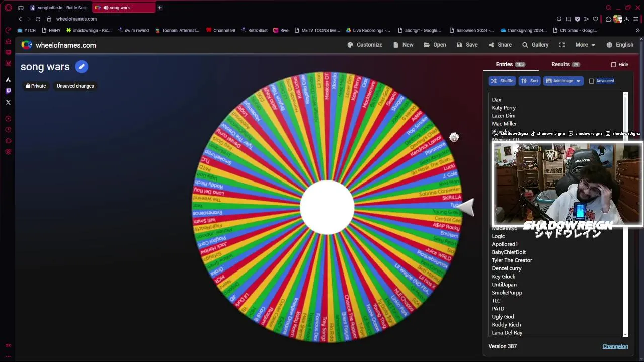Open a saved wheel
Viewport: 644px width, 362px height.
point(435,45)
